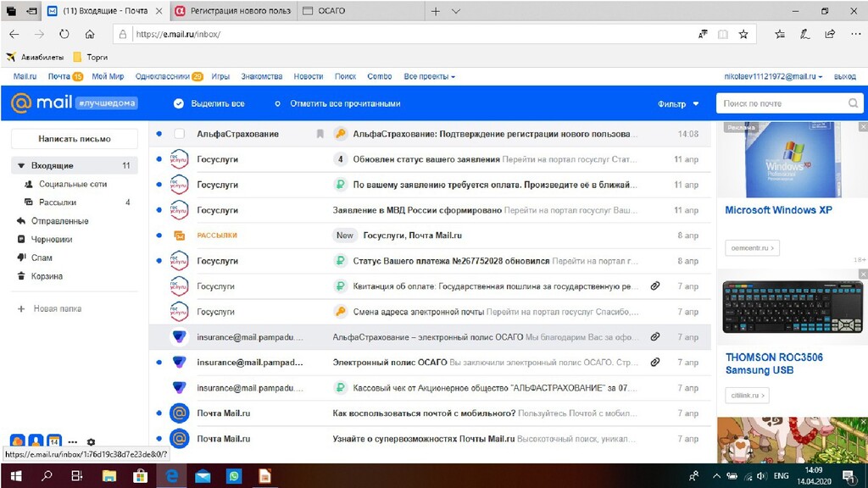
Task: Open the Windows Mail app from the taskbar
Action: [x=203, y=476]
